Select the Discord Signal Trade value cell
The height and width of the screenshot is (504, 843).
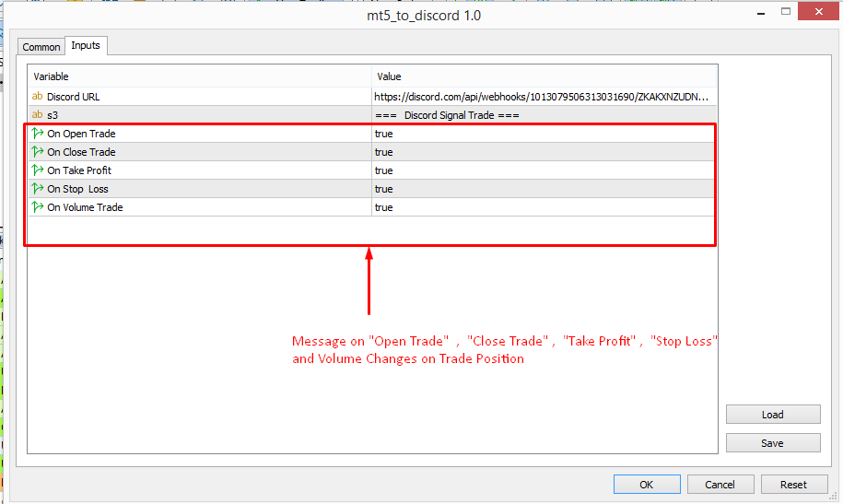(544, 115)
